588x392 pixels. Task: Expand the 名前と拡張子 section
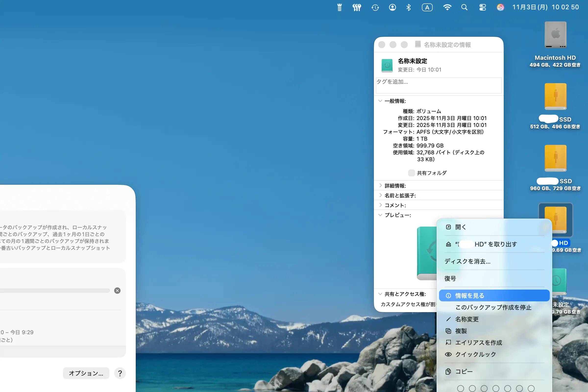380,195
